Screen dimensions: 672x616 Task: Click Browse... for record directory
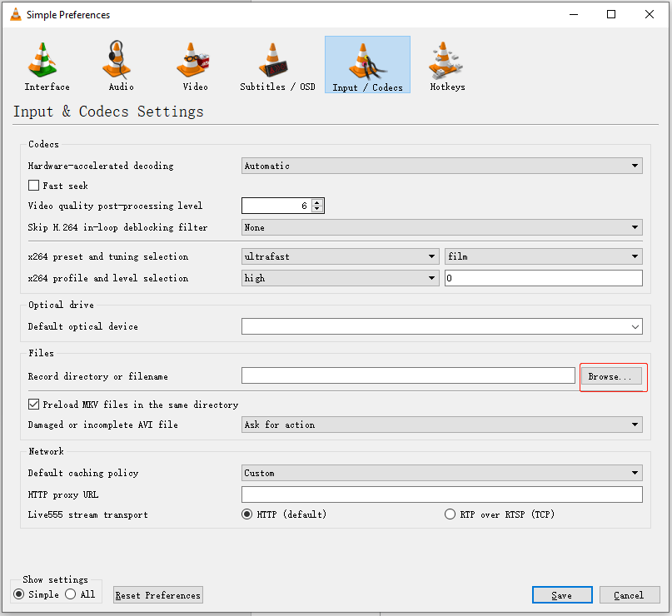click(x=611, y=376)
